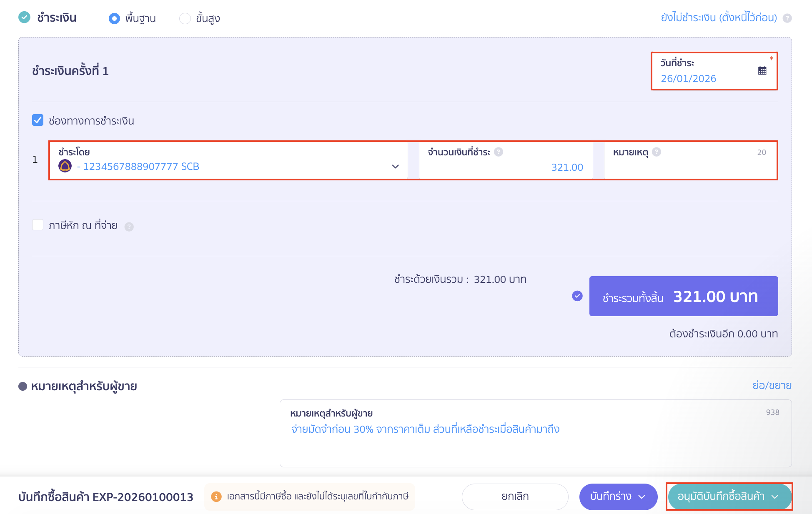Toggle the green ชำระเงิน section checkmark

tap(25, 17)
